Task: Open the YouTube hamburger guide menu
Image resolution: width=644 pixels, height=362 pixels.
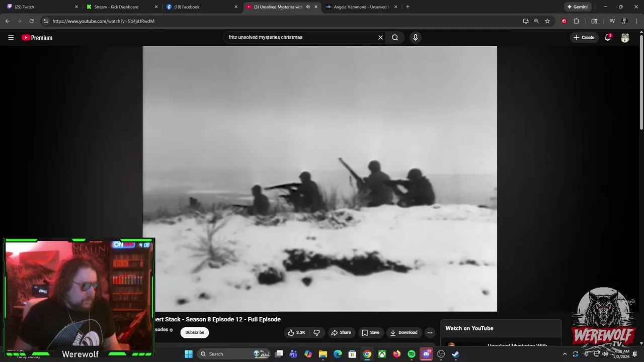Action: [x=11, y=37]
